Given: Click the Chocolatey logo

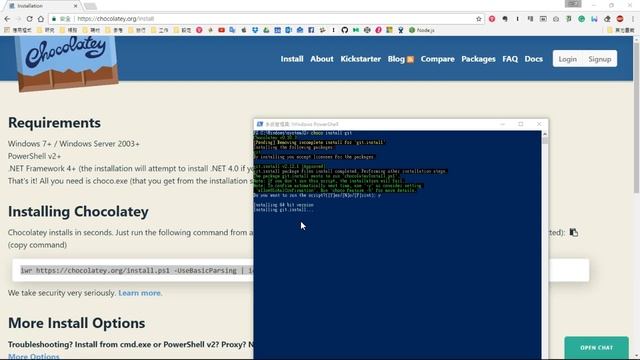Looking at the screenshot, I should 67,62.
